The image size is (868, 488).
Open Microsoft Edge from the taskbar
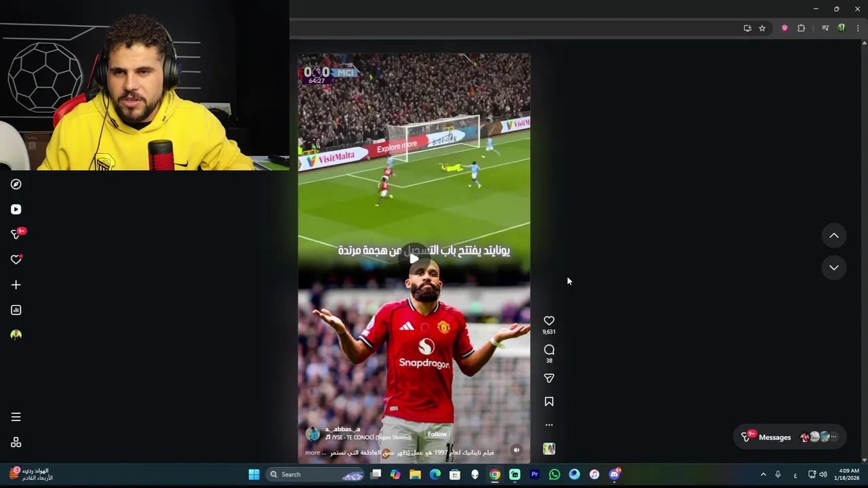click(435, 474)
